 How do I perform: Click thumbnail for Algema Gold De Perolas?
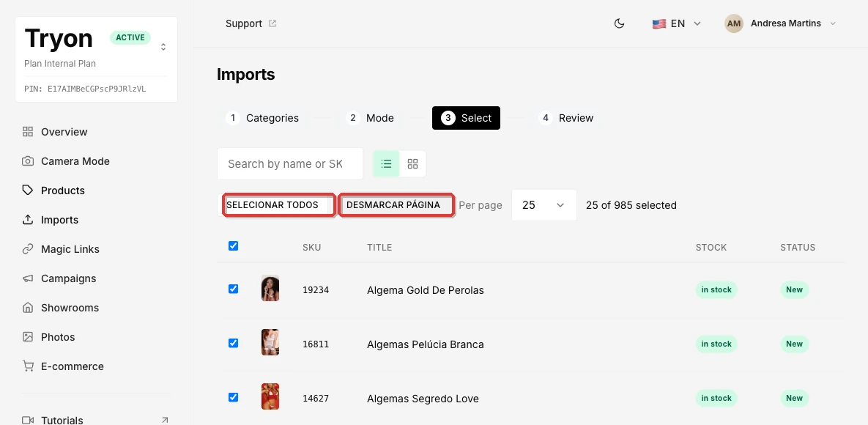270,288
